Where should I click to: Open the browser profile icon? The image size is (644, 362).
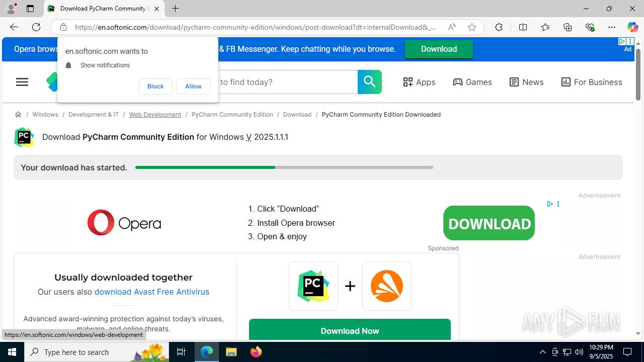(x=11, y=9)
